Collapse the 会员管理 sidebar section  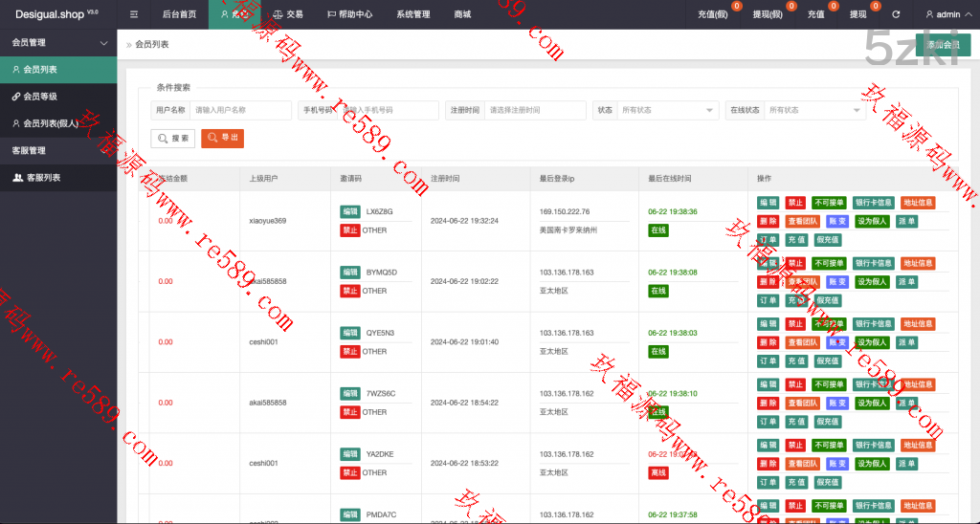point(103,43)
